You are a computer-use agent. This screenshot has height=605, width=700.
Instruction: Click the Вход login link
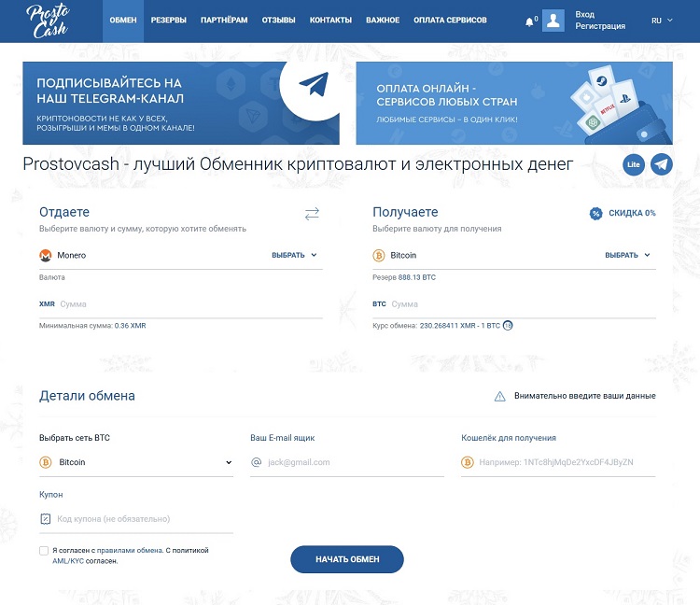tap(584, 14)
